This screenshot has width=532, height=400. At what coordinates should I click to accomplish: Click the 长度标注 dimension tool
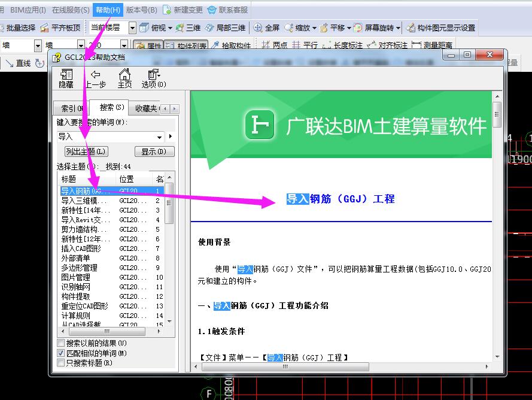pos(342,45)
